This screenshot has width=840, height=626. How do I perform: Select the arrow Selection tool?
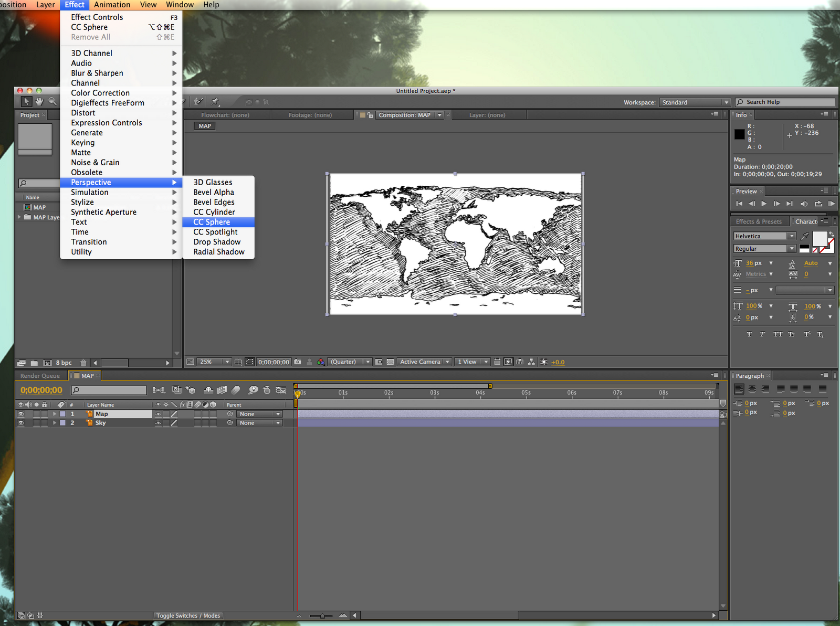click(26, 101)
